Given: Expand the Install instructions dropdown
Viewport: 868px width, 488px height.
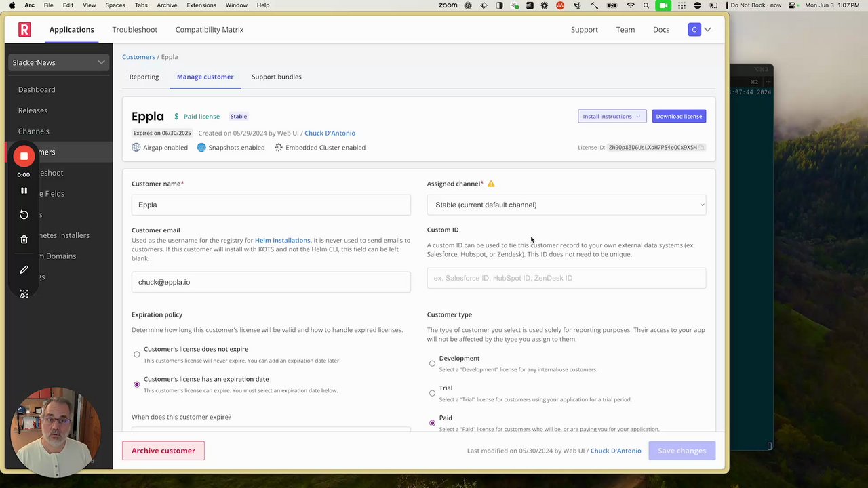Looking at the screenshot, I should (612, 117).
